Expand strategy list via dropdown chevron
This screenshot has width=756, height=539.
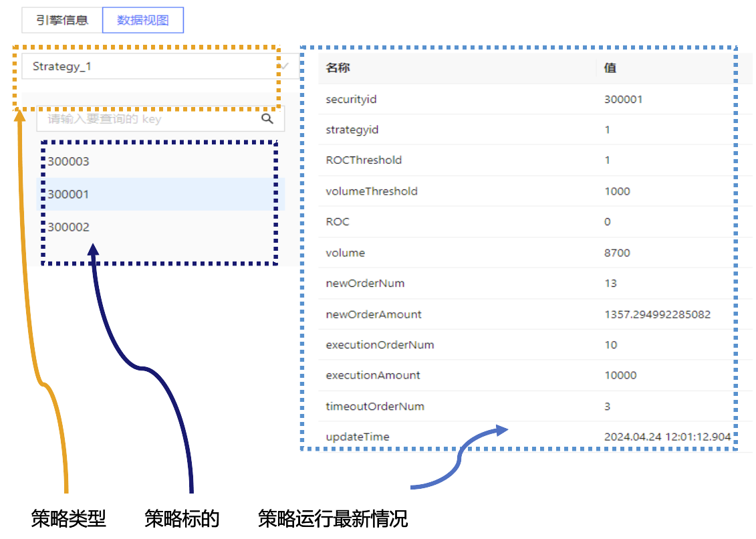pos(285,67)
